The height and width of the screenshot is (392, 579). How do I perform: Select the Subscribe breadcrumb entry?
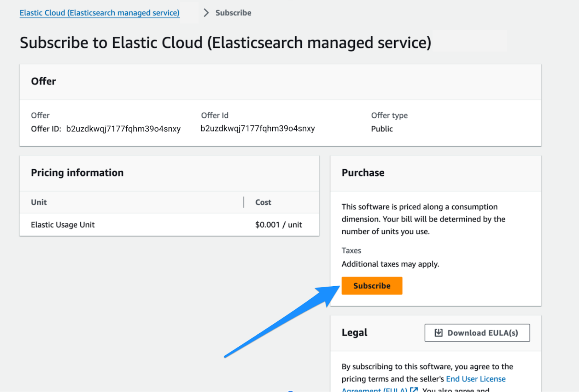click(x=233, y=13)
